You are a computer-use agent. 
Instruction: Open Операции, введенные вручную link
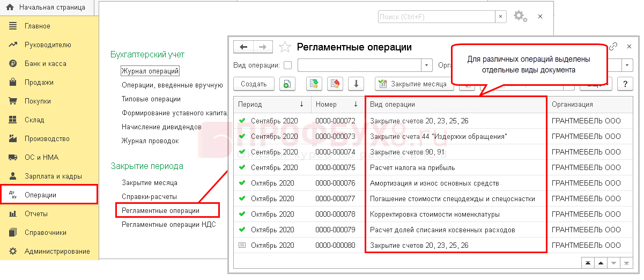tap(172, 85)
